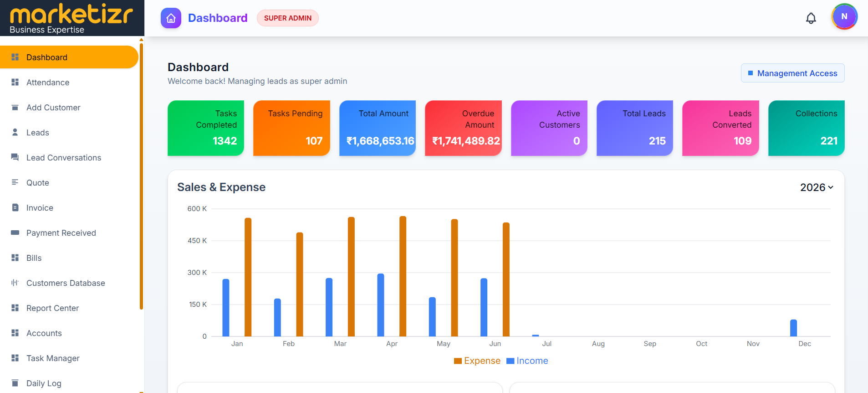This screenshot has height=393, width=868.
Task: Click the Dashboard sidebar icon
Action: pos(15,57)
